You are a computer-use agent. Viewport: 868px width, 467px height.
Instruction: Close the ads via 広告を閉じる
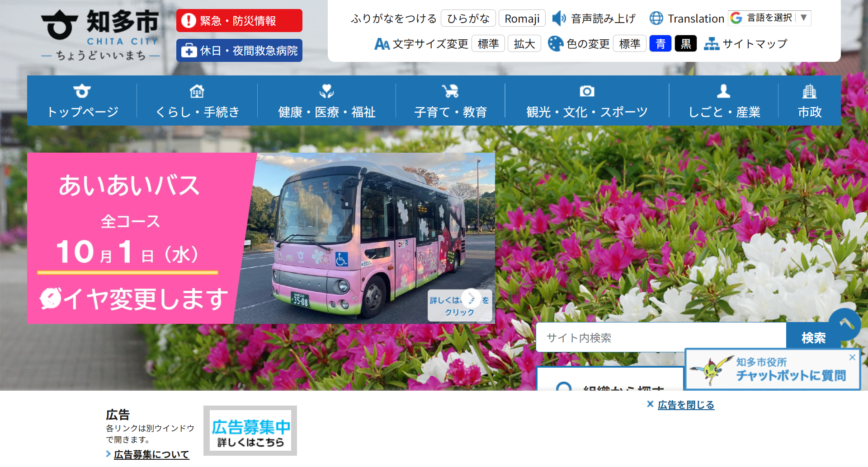pyautogui.click(x=680, y=405)
